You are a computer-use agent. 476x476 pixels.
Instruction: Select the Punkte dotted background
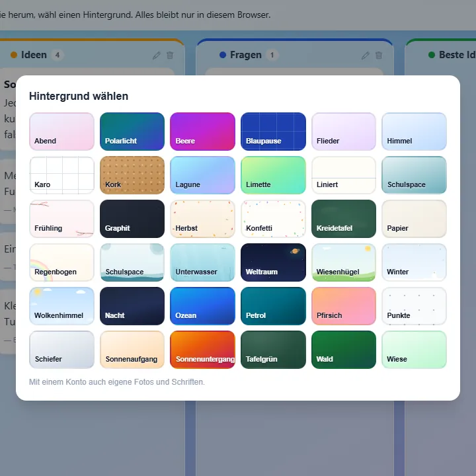click(414, 306)
